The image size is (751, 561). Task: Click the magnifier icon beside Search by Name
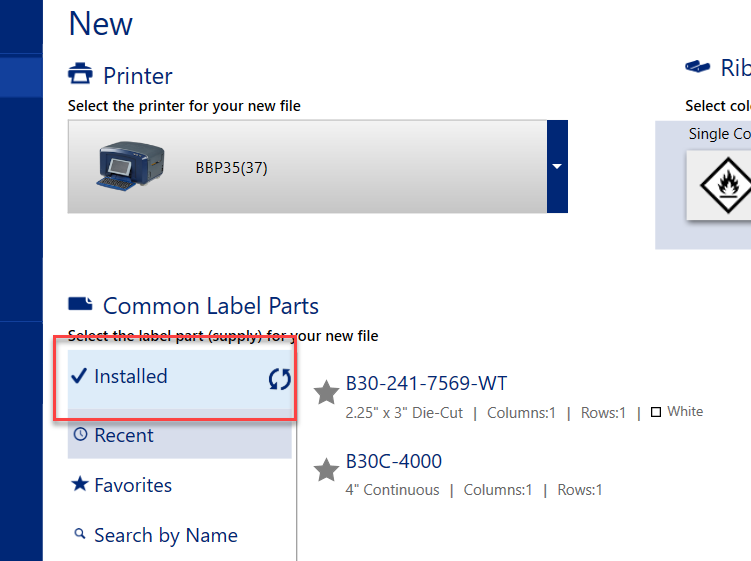[x=80, y=535]
